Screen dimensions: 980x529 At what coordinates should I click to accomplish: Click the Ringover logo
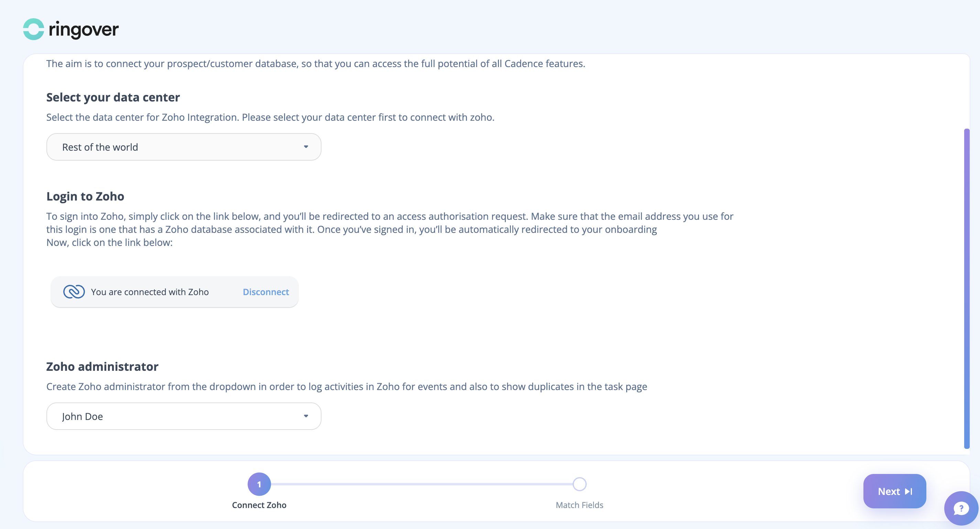[x=71, y=29]
